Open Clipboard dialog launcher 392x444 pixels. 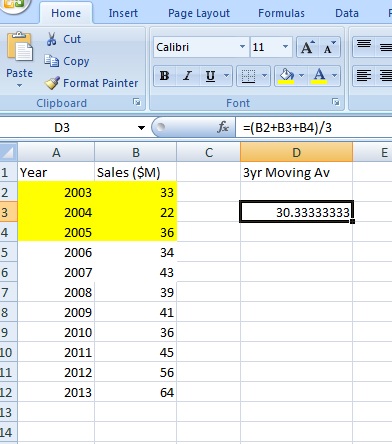[137, 102]
